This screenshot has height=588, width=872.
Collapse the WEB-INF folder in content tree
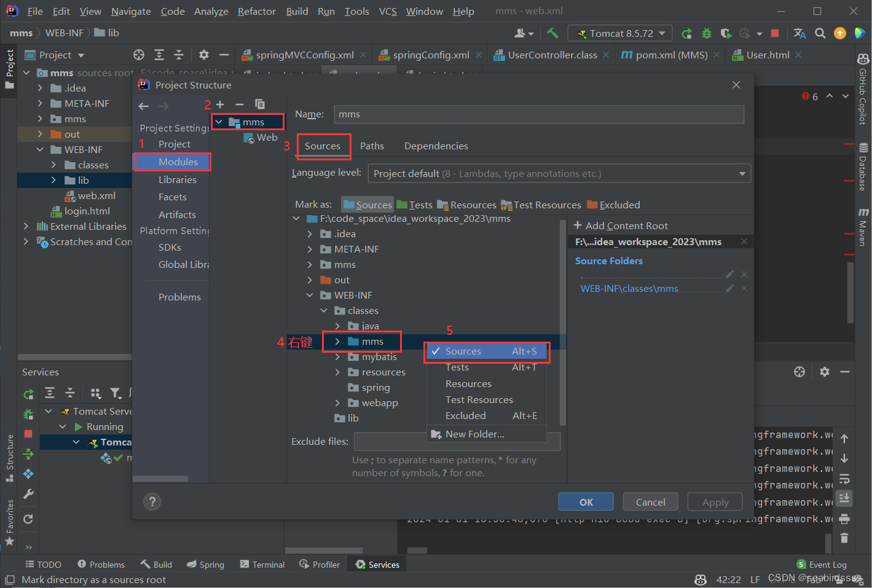point(310,295)
